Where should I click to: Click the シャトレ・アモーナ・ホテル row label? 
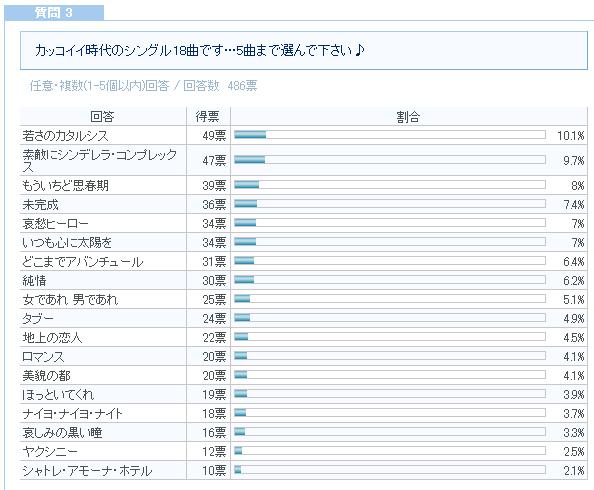point(87,471)
